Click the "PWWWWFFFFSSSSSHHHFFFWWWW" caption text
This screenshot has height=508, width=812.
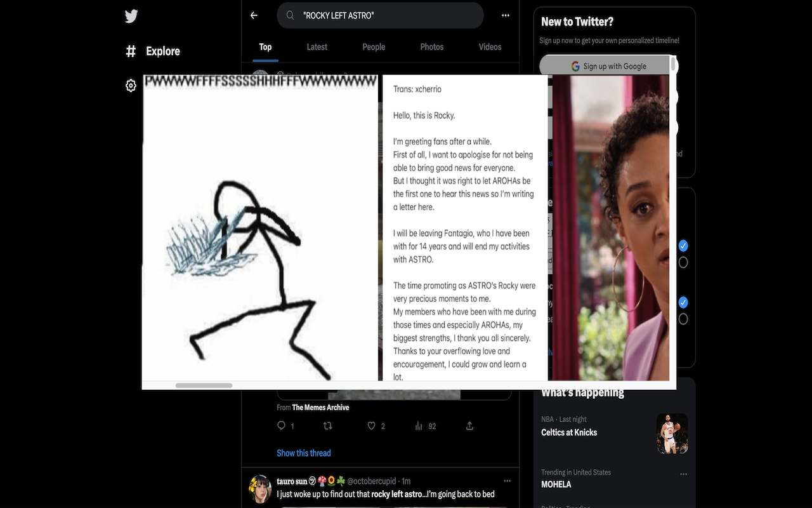click(261, 81)
